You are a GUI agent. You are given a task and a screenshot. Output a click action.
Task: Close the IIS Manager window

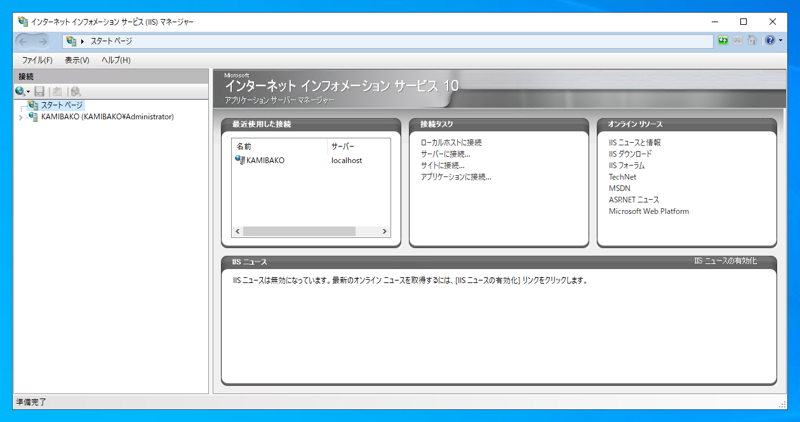(x=772, y=22)
